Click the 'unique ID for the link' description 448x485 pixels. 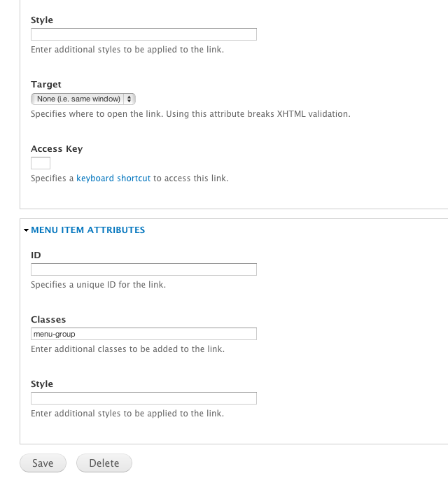click(99, 285)
